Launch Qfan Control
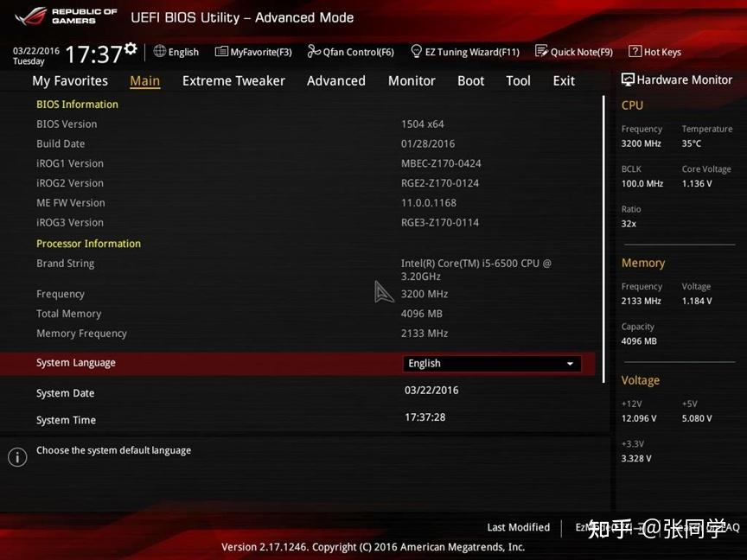 [350, 52]
